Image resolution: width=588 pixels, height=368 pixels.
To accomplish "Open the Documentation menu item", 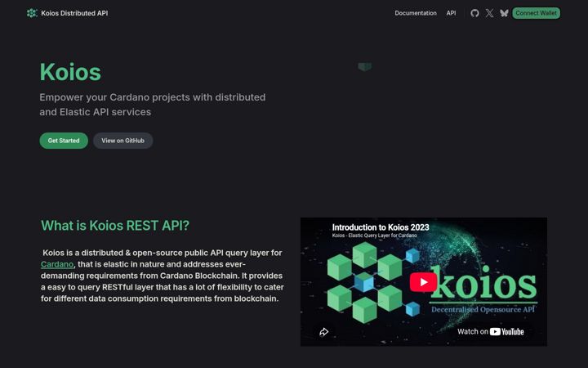I will (x=416, y=13).
